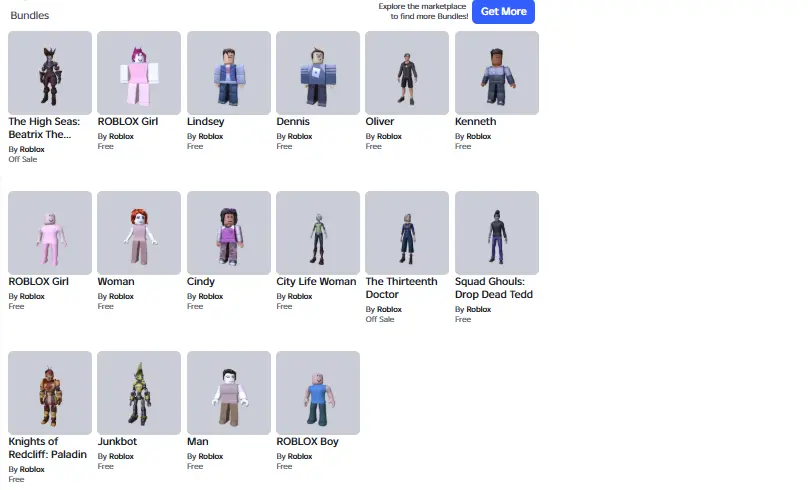Open the Lindsey bundle thumbnail

(x=229, y=73)
